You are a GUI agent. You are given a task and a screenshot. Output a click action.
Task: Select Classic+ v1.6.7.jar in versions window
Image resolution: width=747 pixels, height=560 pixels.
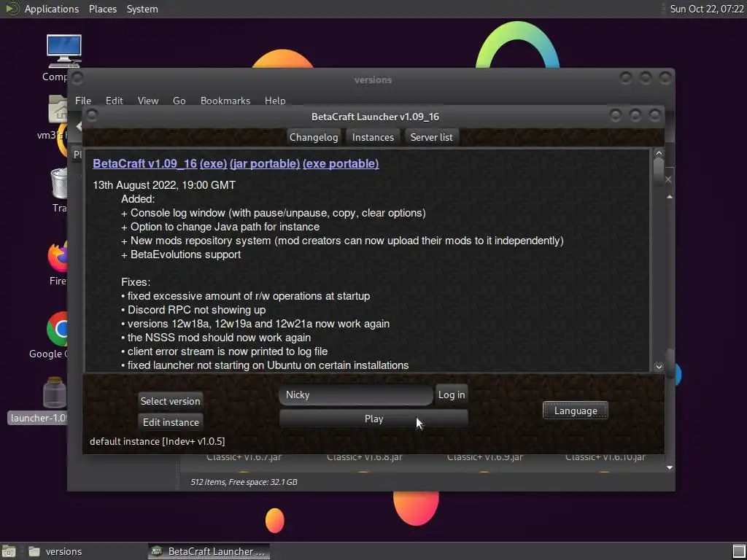click(x=244, y=456)
